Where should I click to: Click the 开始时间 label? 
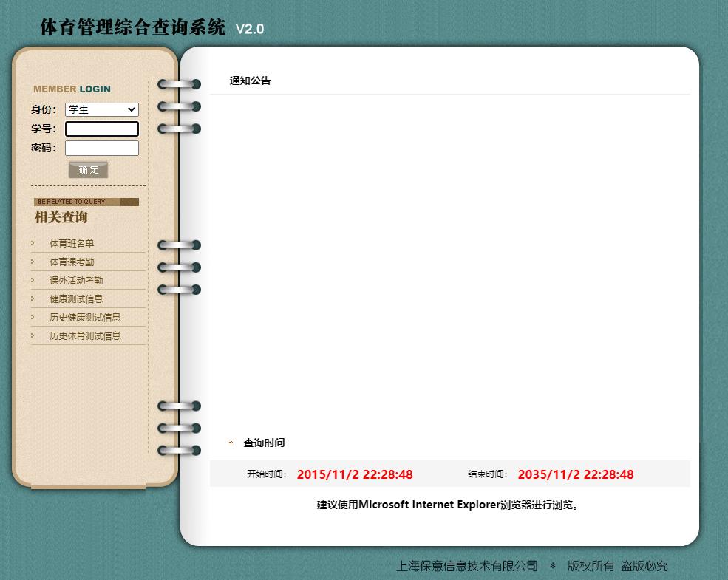pos(266,474)
